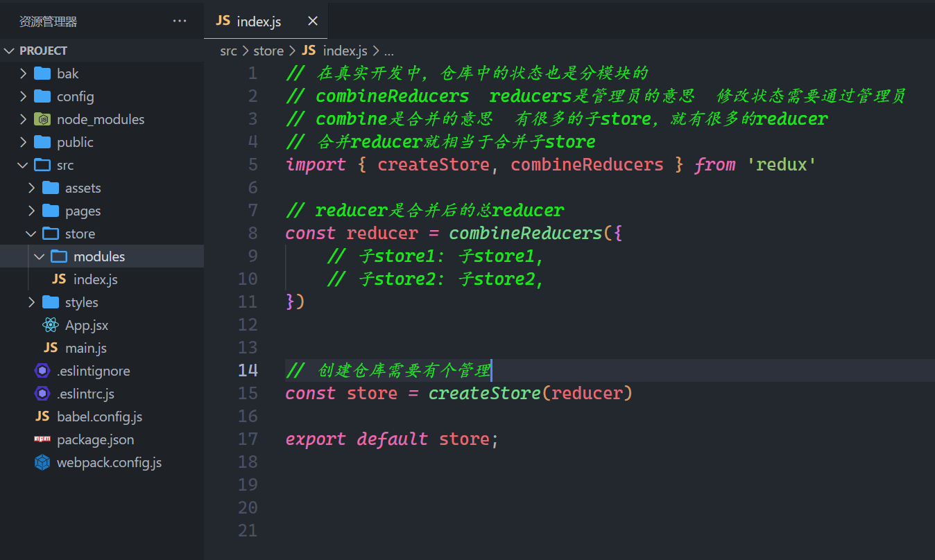The height and width of the screenshot is (560, 935).
Task: Click comment reducer是合并后的总reducer
Action: click(x=424, y=210)
